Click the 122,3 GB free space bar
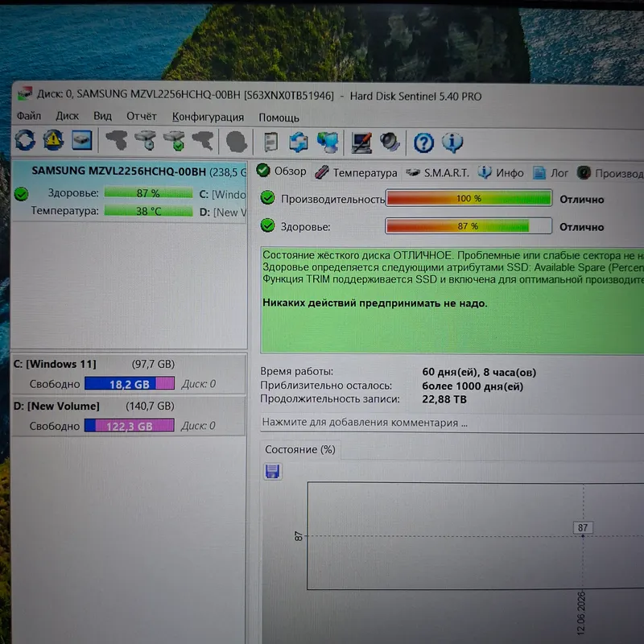The height and width of the screenshot is (644, 644). [130, 426]
